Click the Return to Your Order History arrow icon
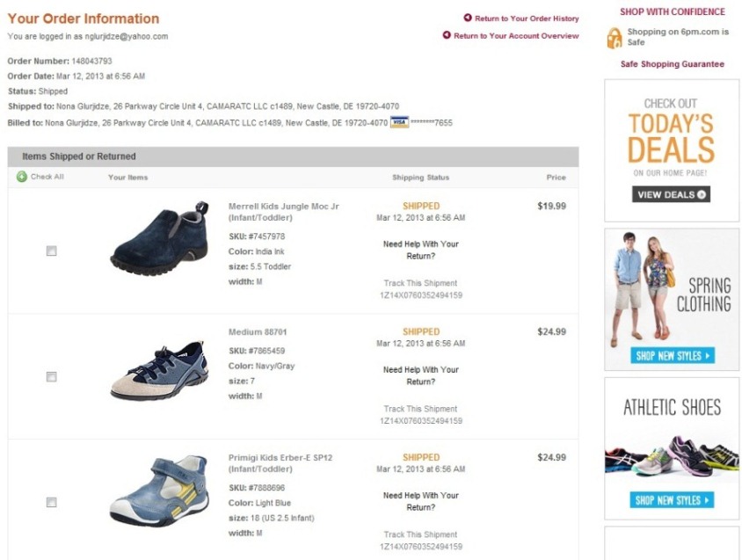 coord(468,18)
